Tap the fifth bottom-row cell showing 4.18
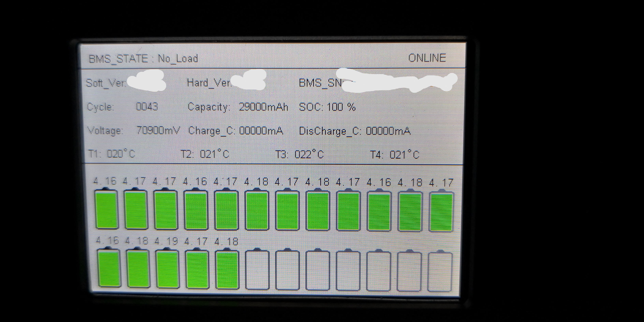Screen dimensions: 644x322 pos(227,270)
